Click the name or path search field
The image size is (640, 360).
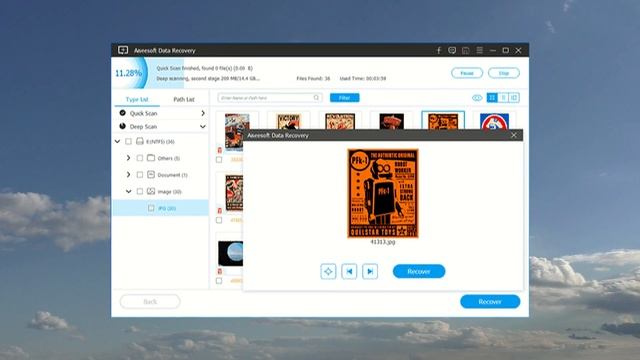269,98
